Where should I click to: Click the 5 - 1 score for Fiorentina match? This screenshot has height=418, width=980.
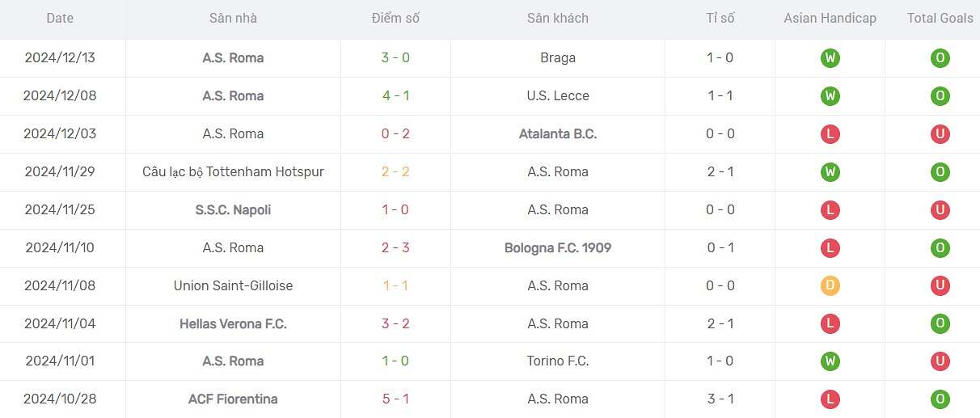tap(395, 399)
